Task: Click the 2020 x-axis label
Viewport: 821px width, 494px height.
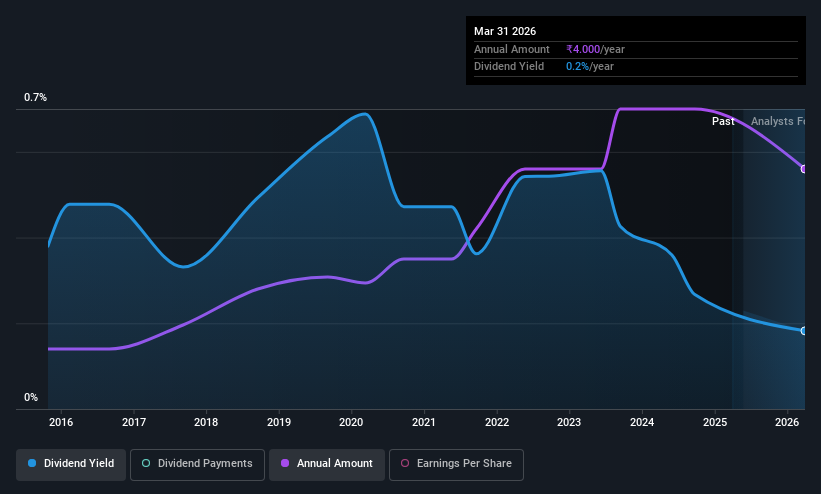Action: click(351, 422)
